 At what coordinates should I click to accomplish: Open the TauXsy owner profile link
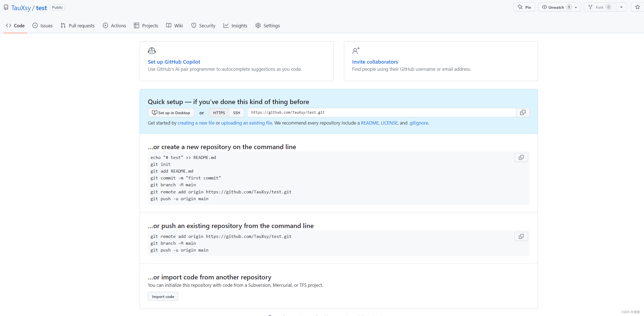coord(21,8)
